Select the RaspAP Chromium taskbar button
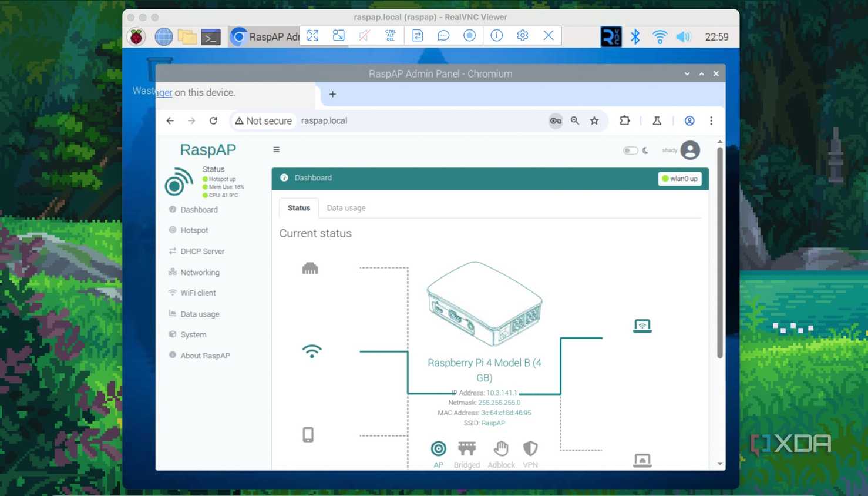Viewport: 868px width, 496px height. tap(264, 37)
